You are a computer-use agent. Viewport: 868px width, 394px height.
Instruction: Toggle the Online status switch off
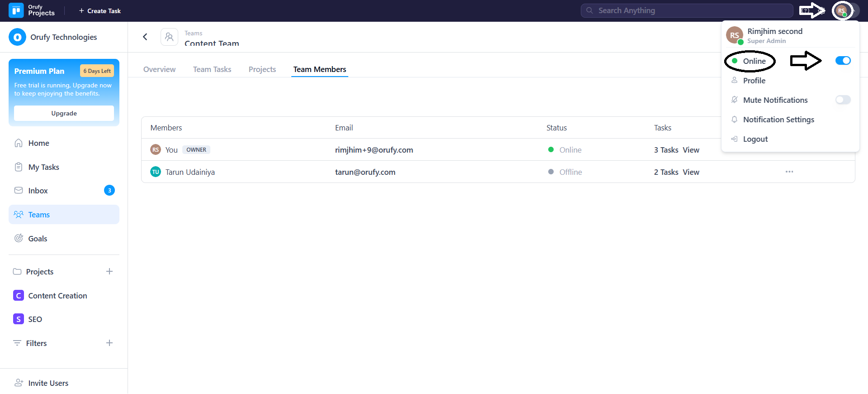(843, 61)
